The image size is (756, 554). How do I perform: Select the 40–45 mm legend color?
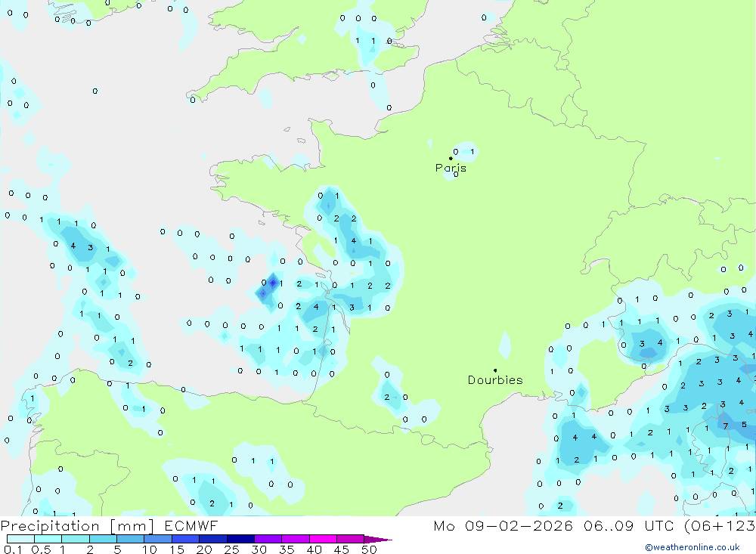(323, 539)
